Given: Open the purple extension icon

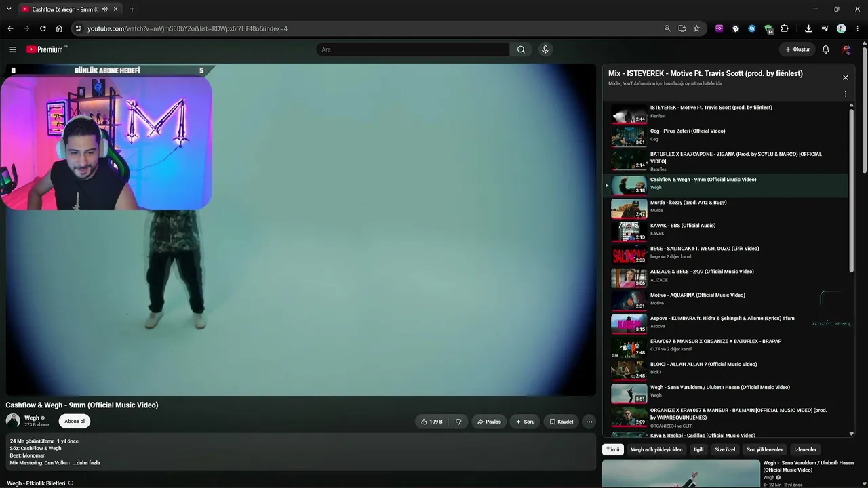Looking at the screenshot, I should tap(719, 28).
